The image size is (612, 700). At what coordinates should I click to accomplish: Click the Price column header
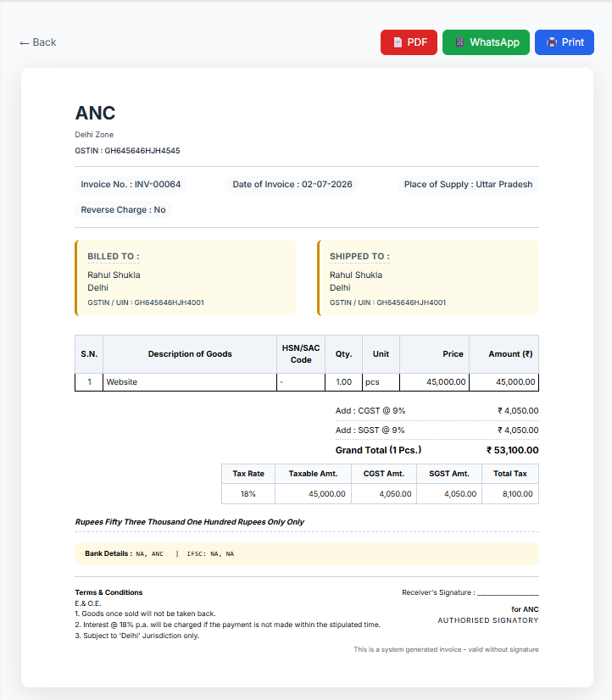click(434, 354)
